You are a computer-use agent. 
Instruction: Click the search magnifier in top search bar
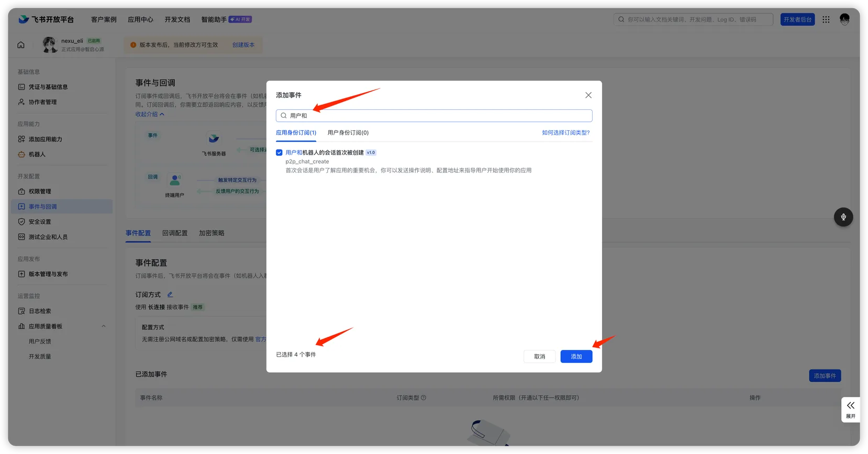pos(621,19)
